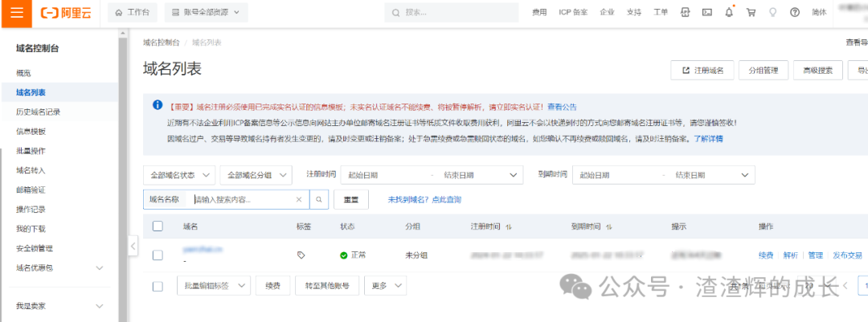Click the magnifier search icon button
Viewport: 868px width, 322px height.
coord(319,200)
